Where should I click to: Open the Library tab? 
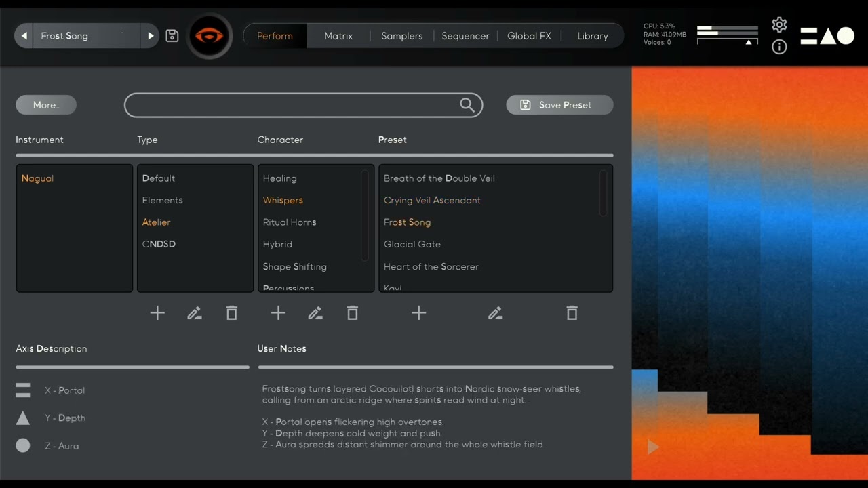593,36
